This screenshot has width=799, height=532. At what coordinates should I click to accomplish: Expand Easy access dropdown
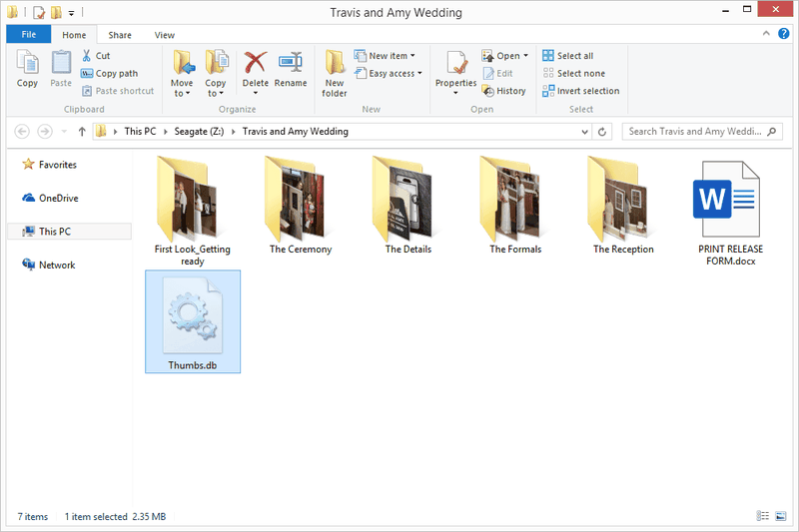(x=419, y=73)
